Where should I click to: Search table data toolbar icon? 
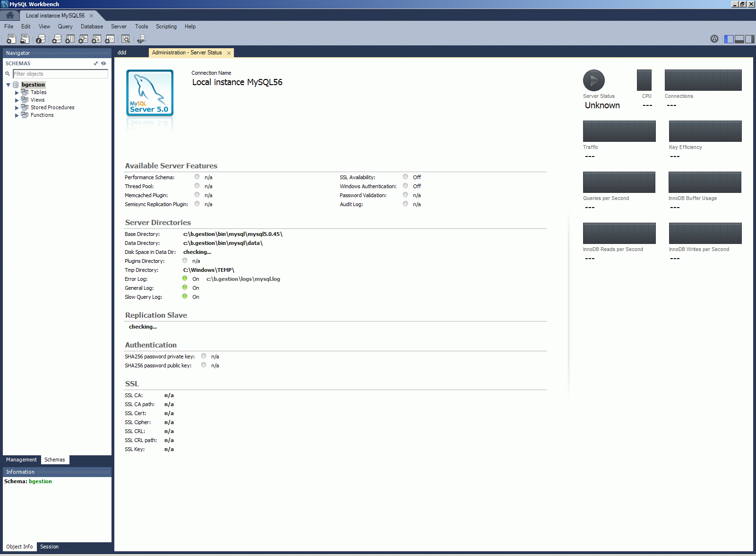pos(126,39)
